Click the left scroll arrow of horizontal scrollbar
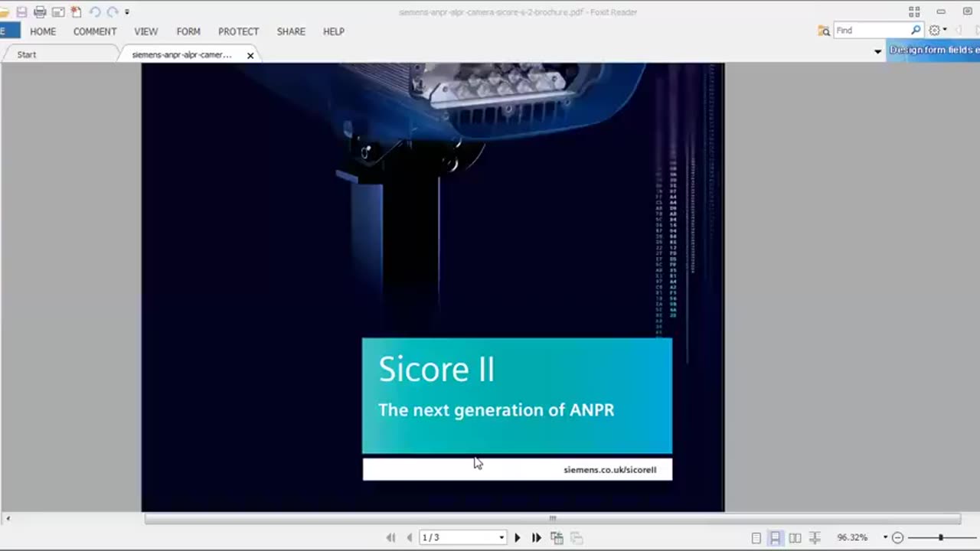Screen dimensions: 980x551 8,519
